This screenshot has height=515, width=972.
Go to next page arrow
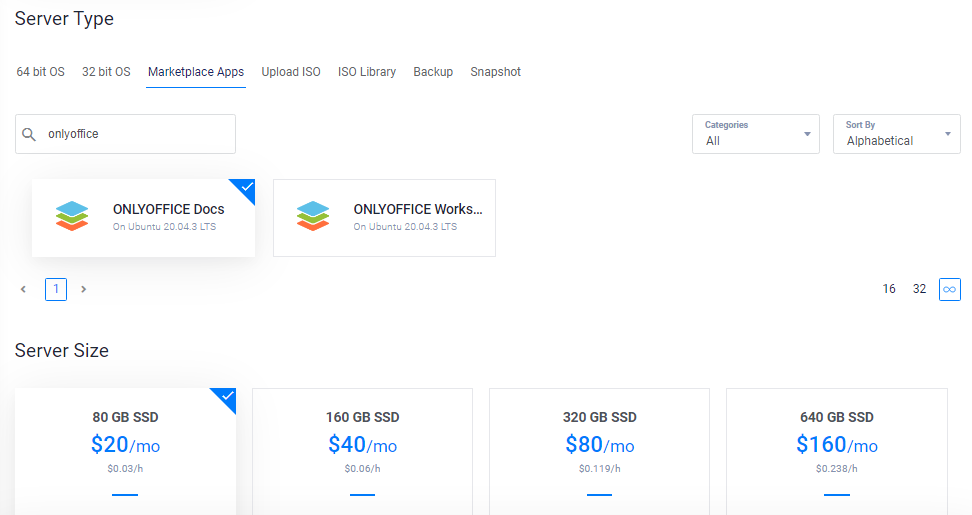point(84,289)
